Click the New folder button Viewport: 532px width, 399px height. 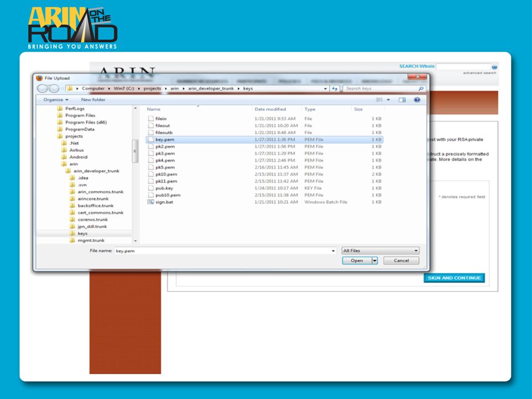(x=93, y=100)
